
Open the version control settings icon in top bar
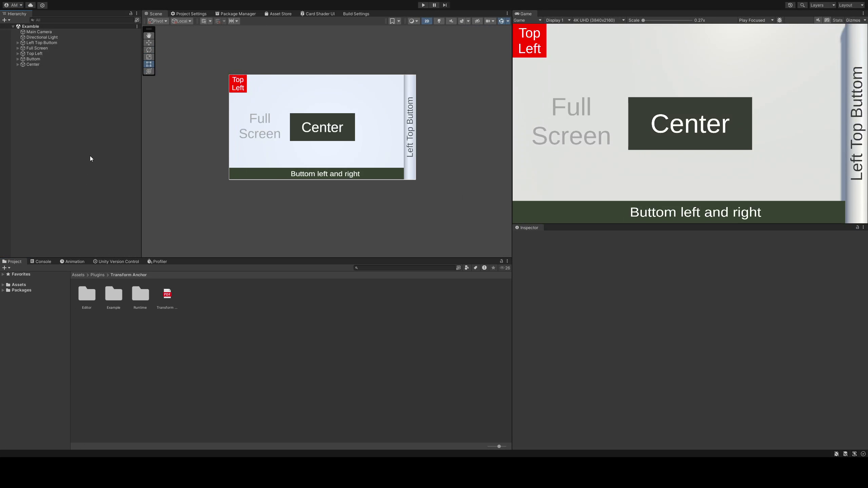click(x=42, y=5)
